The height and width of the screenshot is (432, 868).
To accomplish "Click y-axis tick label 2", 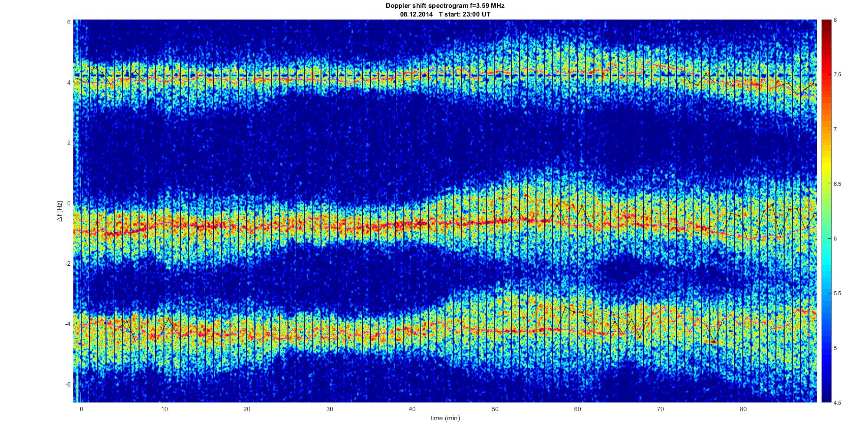I will tap(69, 143).
